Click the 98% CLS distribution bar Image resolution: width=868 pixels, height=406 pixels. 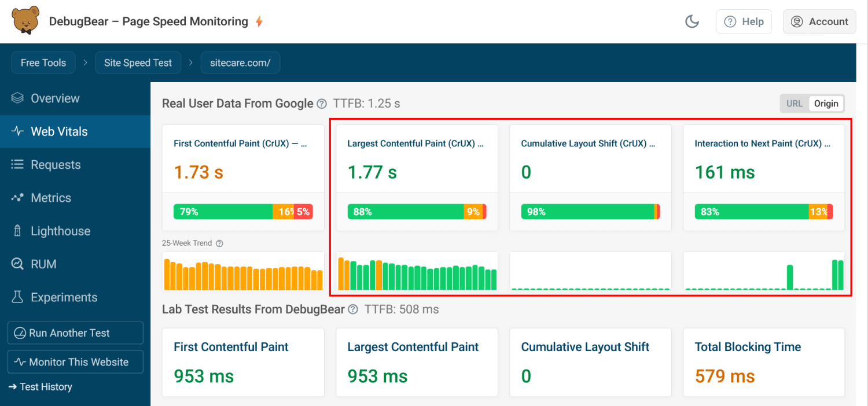(x=590, y=212)
